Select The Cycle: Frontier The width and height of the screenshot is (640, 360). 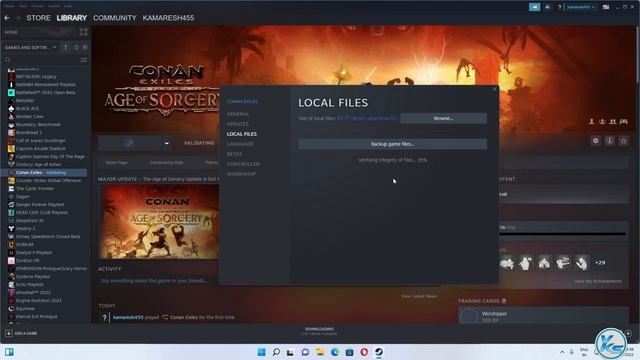35,189
